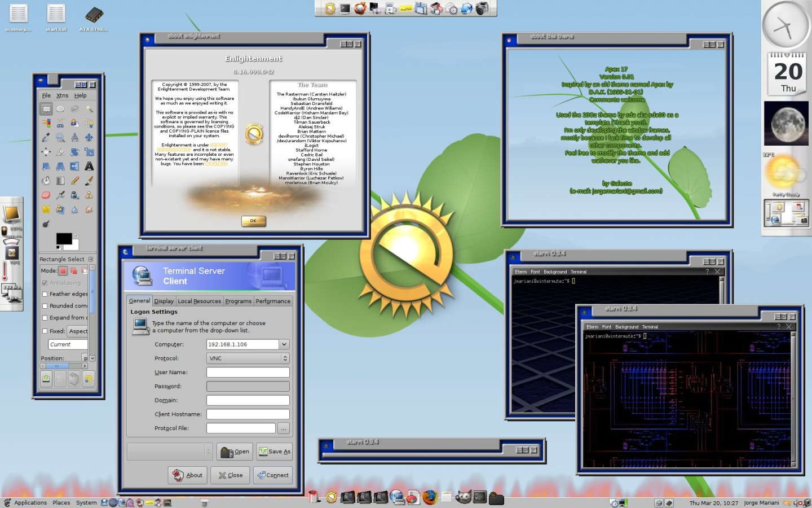Save tool options icon in the GIMP toolbox
The image size is (812, 508).
point(46,379)
